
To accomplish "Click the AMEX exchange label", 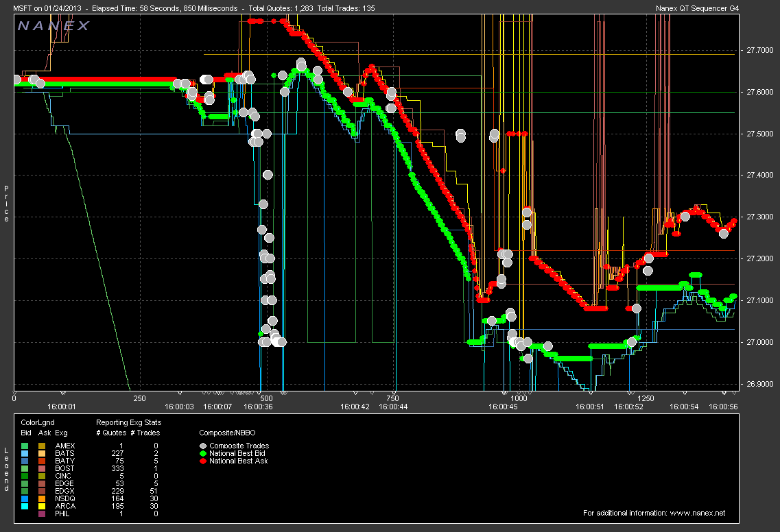I will pyautogui.click(x=65, y=446).
